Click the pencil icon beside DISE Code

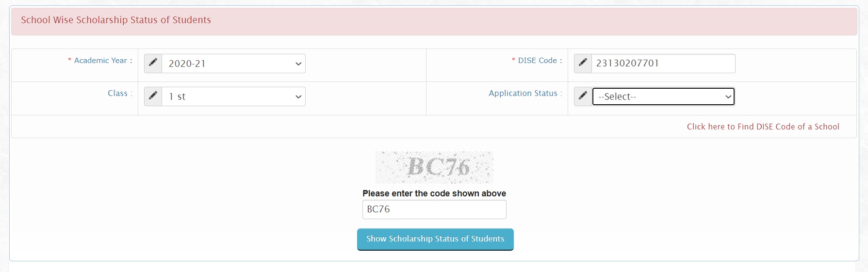tap(583, 63)
